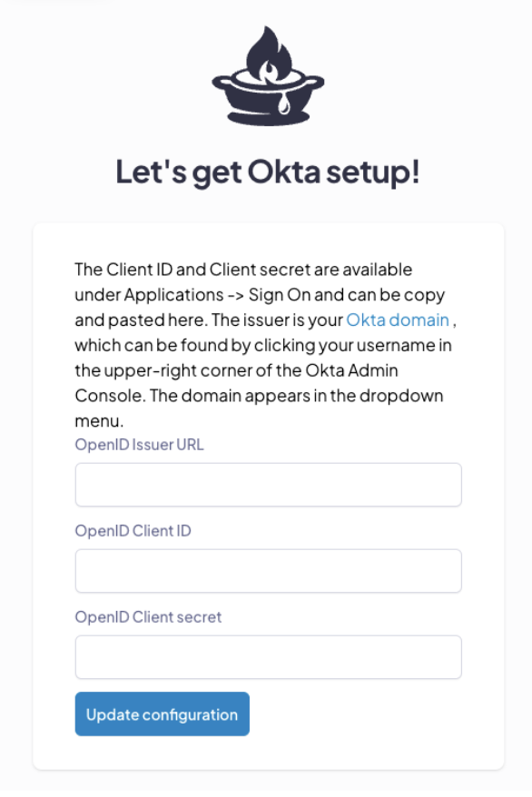Viewport: 532px width, 797px height.
Task: Click the flaming pot logo
Action: point(268,75)
